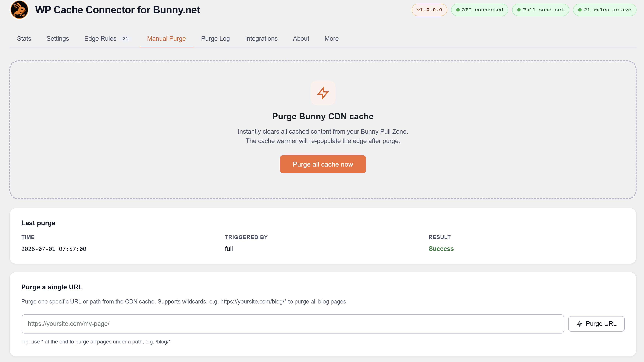This screenshot has height=362, width=644.
Task: Click the Edge Rules 21 count badge
Action: 126,38
